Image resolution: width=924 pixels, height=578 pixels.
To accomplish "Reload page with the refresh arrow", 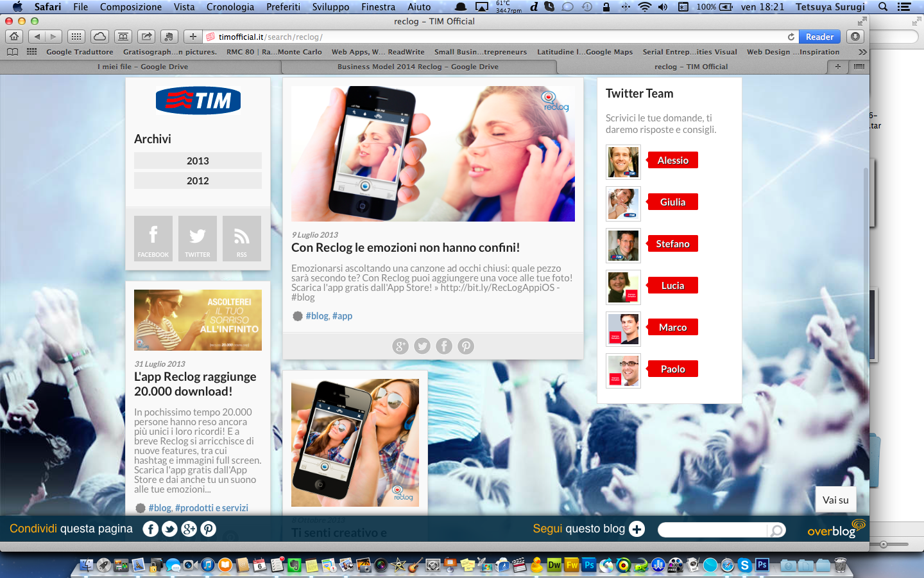I will (x=791, y=37).
